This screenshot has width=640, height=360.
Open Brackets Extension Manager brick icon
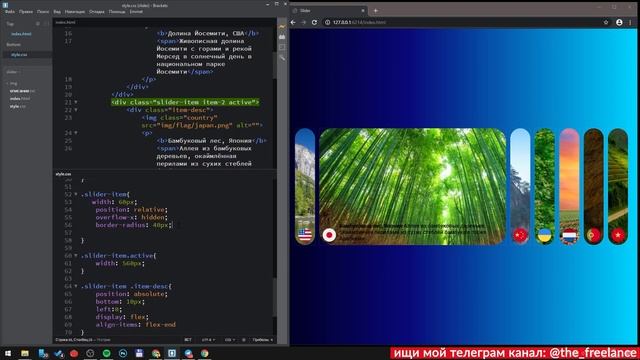point(282,37)
